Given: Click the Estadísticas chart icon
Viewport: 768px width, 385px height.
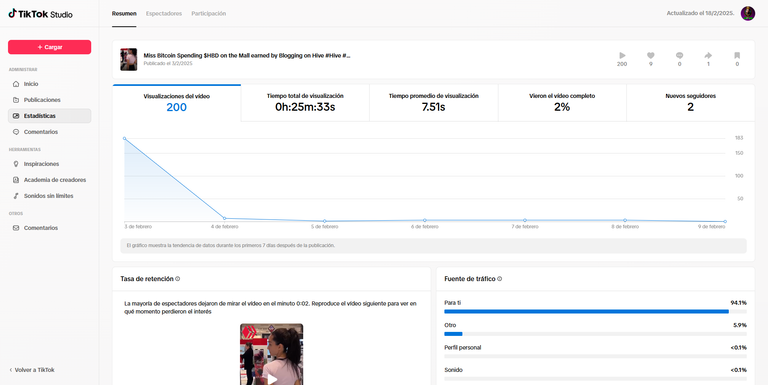Looking at the screenshot, I should (x=16, y=116).
